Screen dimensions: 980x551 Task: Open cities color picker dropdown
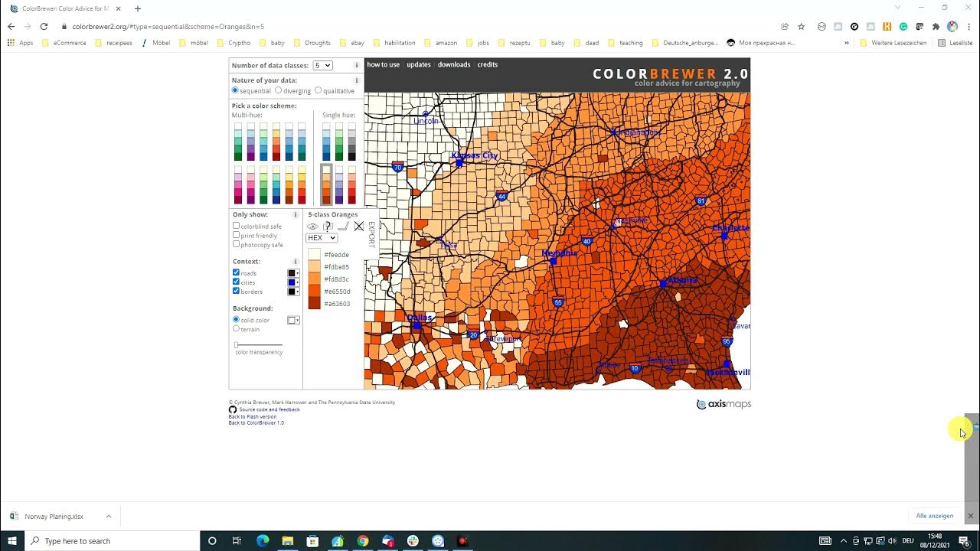[x=293, y=282]
